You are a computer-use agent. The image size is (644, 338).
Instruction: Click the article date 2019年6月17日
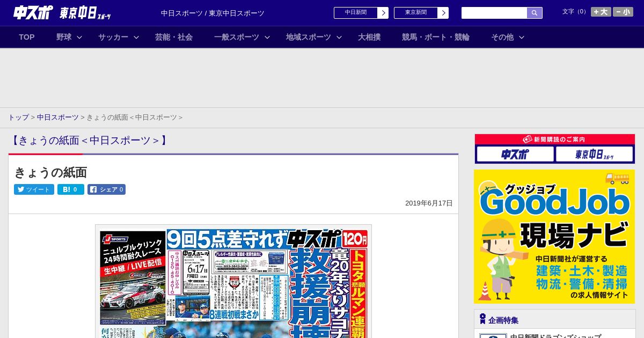coord(429,203)
